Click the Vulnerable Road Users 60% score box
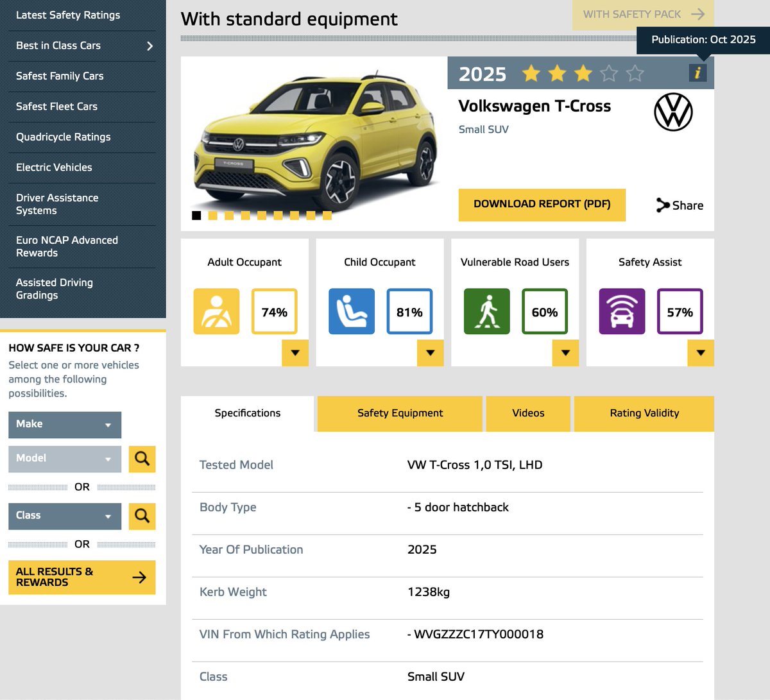The image size is (770, 700). click(545, 312)
